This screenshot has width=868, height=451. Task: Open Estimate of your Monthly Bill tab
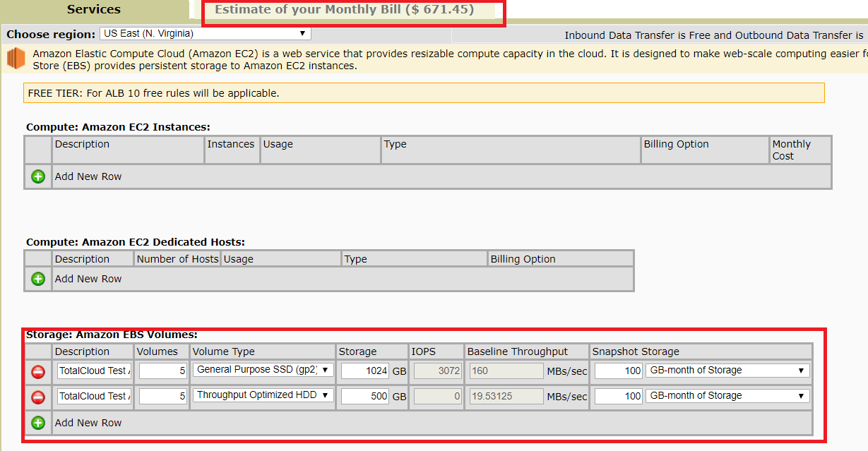pyautogui.click(x=344, y=10)
